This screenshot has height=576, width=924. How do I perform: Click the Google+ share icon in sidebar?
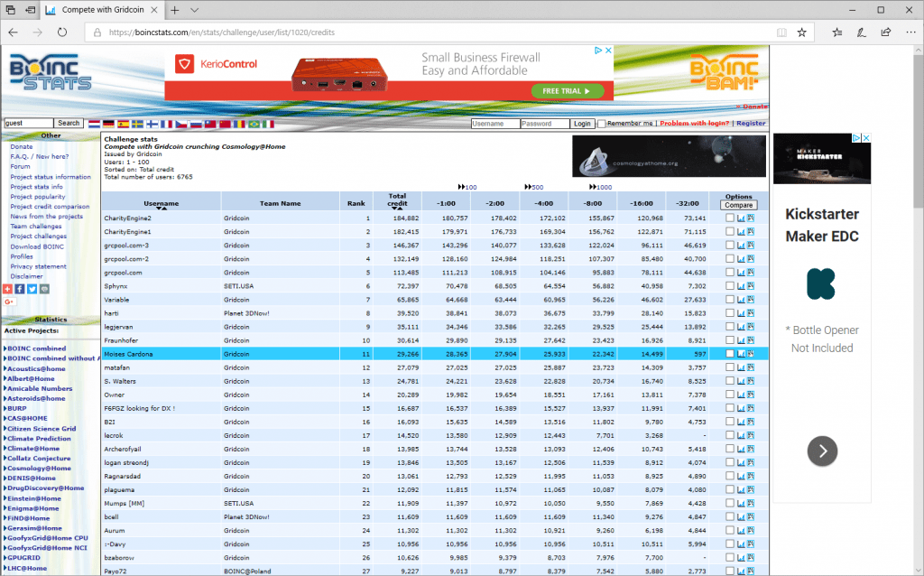[x=10, y=302]
